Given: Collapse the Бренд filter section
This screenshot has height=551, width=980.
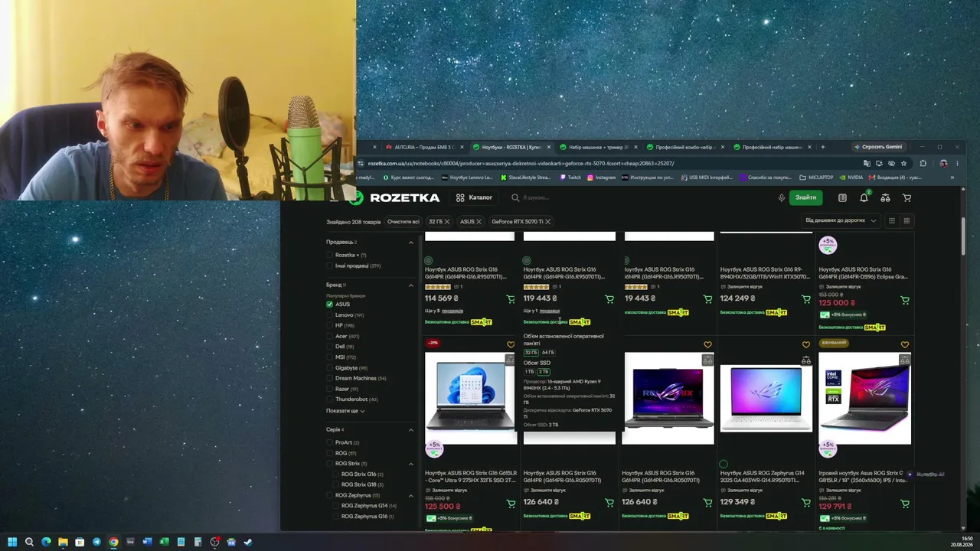Looking at the screenshot, I should (x=411, y=285).
